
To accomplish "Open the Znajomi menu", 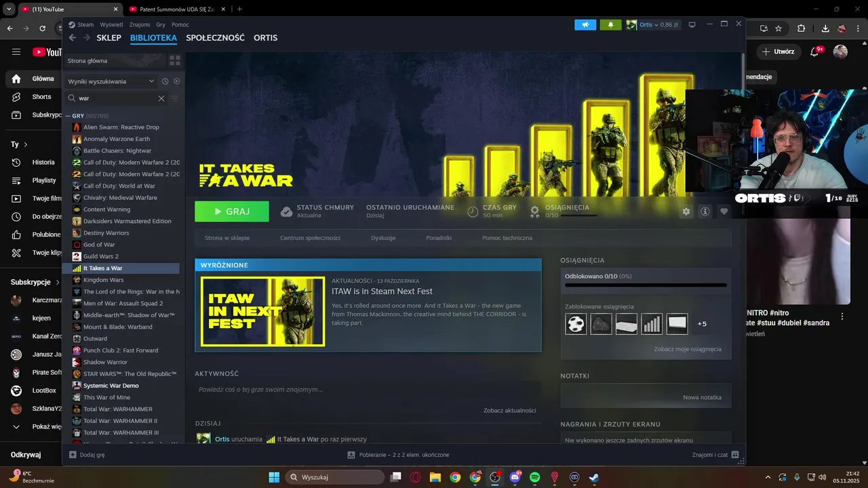I will pyautogui.click(x=140, y=24).
